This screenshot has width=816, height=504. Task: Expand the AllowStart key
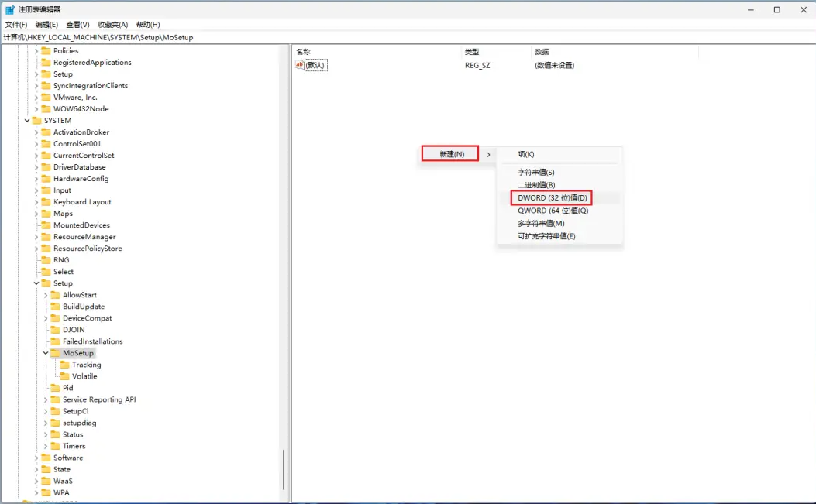[46, 295]
